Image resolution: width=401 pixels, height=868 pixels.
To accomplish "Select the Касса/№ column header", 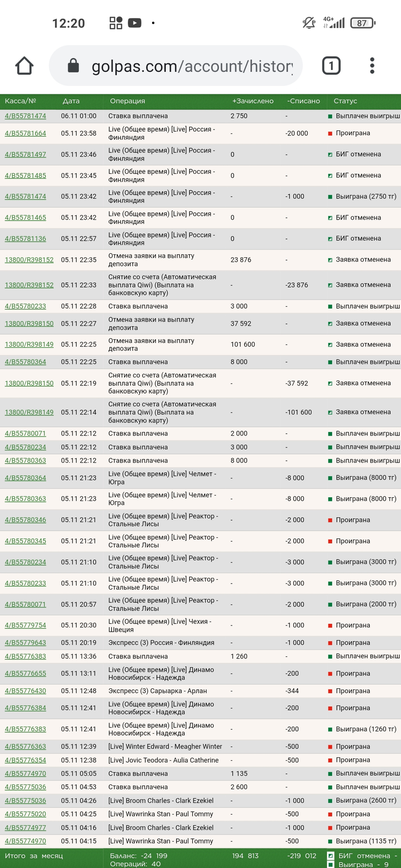I will click(21, 101).
